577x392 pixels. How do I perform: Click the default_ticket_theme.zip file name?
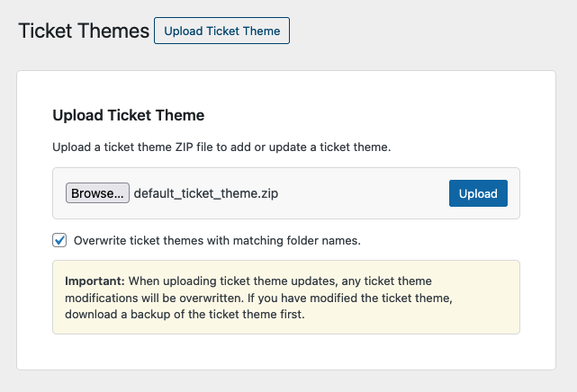[x=206, y=193]
